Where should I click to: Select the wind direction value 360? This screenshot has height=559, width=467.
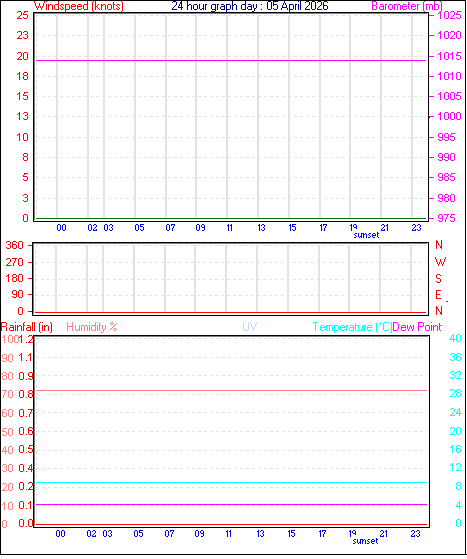point(14,245)
